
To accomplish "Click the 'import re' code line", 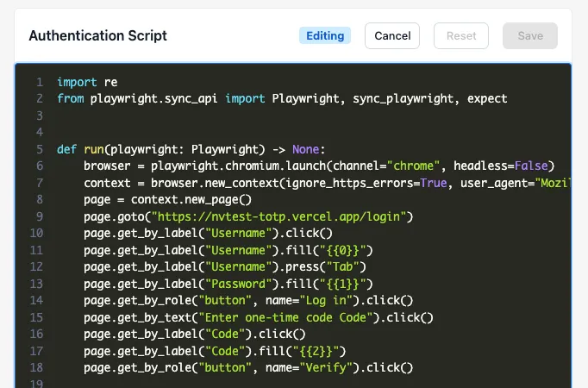I will 87,82.
